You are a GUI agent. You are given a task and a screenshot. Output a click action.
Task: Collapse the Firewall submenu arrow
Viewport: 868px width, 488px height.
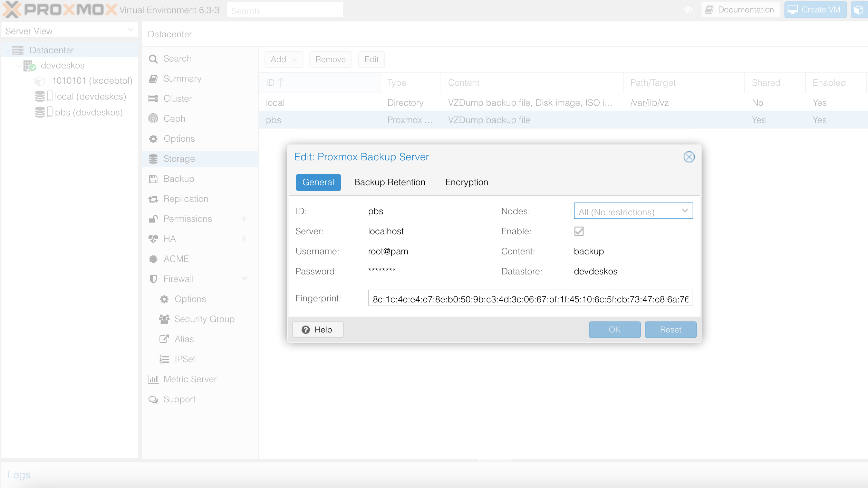[x=244, y=279]
